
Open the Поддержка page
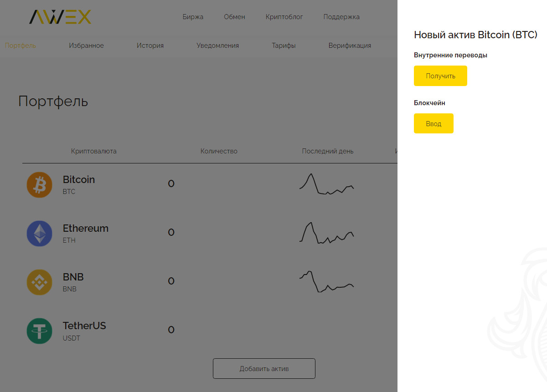[341, 17]
